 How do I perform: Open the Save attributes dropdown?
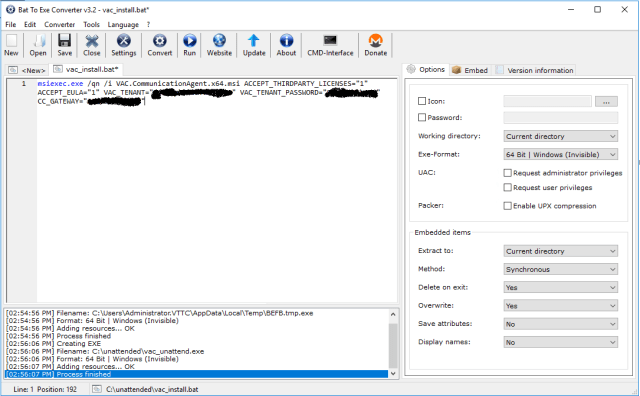pos(560,324)
